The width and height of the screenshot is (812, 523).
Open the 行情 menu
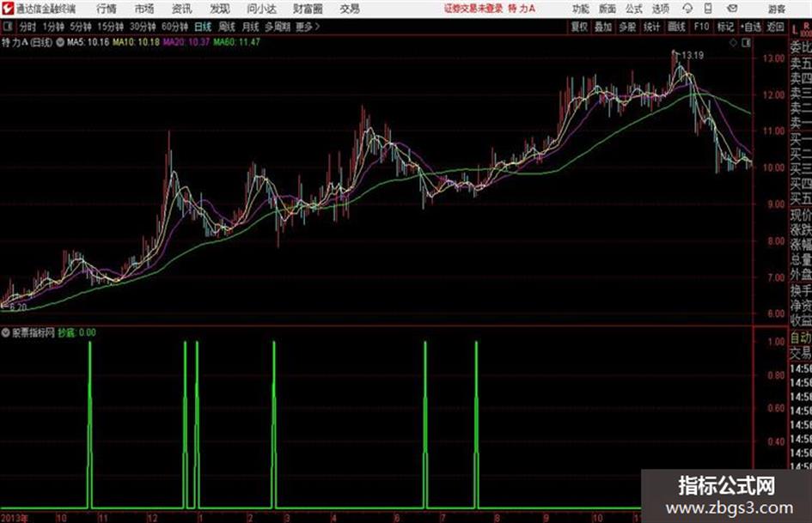[107, 9]
